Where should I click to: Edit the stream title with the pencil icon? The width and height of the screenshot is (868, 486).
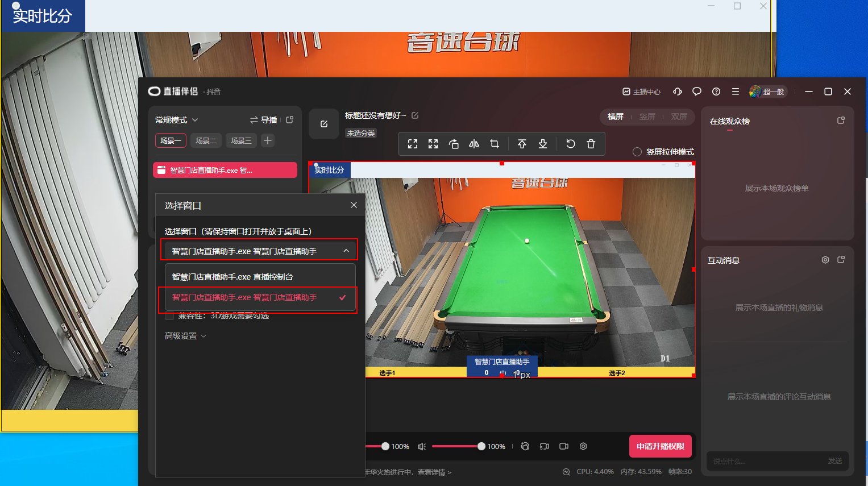(x=415, y=115)
